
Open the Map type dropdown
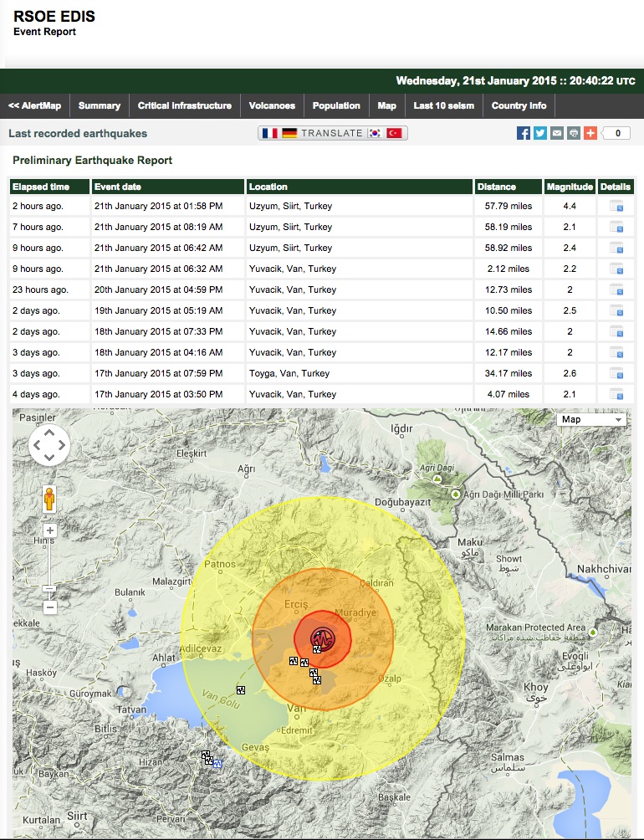point(591,419)
